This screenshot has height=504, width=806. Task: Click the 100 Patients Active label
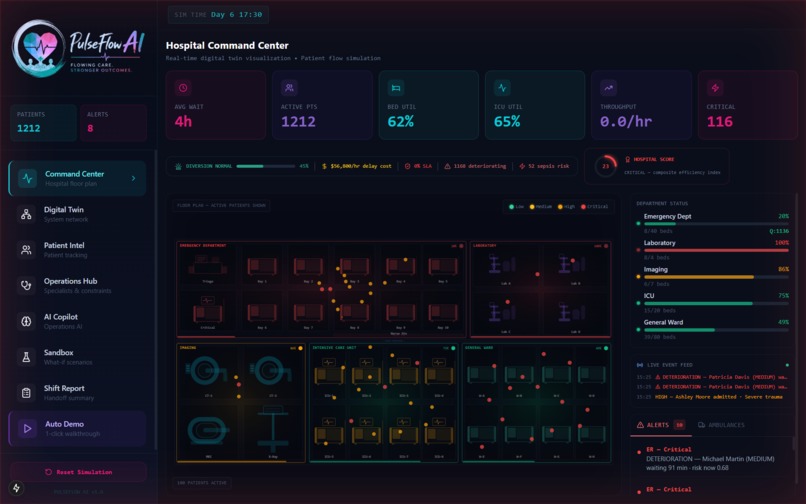point(202,483)
